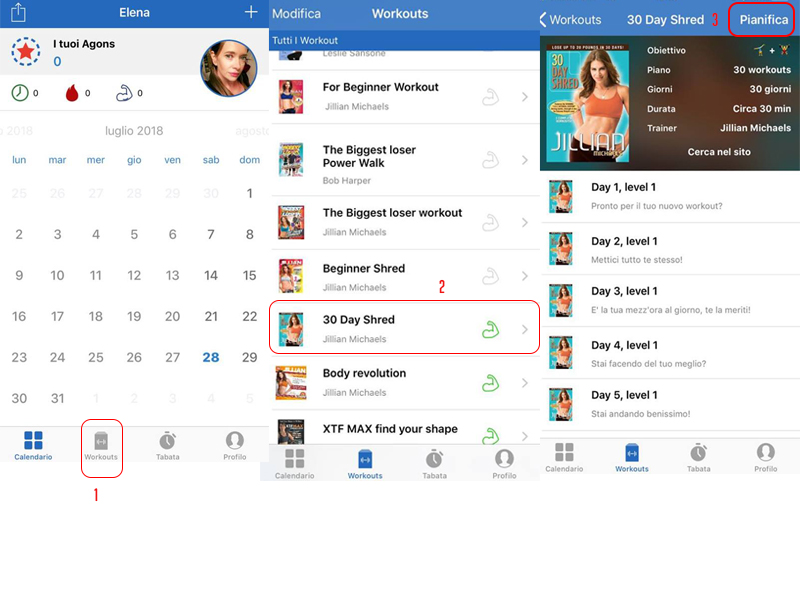Toggle green muscle icon on XTF MAX

point(490,436)
